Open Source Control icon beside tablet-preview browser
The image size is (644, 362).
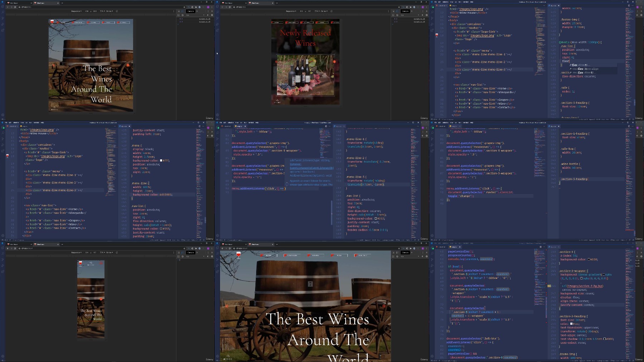click(x=3, y=18)
